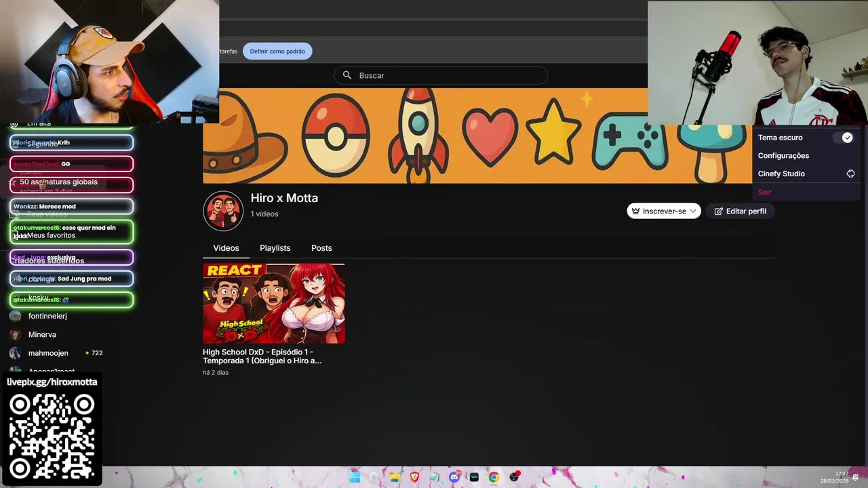
Task: Click the magnifier icon in the search bar
Action: (347, 75)
